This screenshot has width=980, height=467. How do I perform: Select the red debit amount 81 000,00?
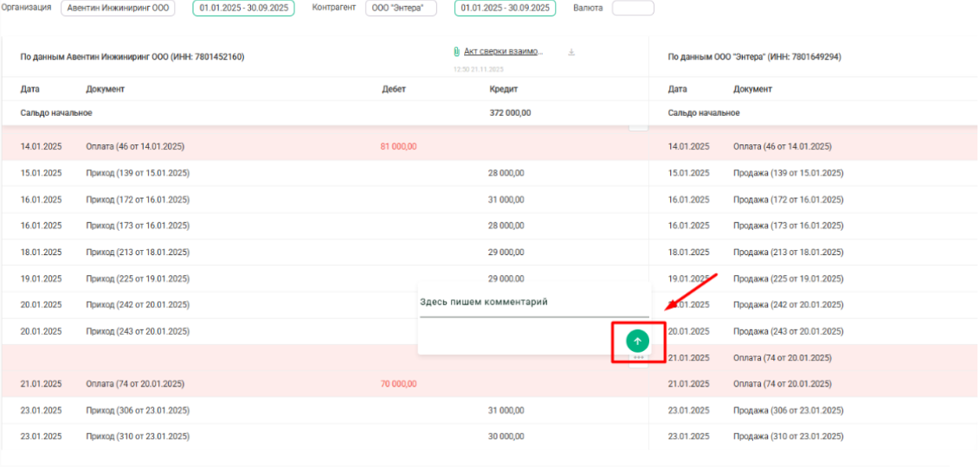tap(398, 147)
